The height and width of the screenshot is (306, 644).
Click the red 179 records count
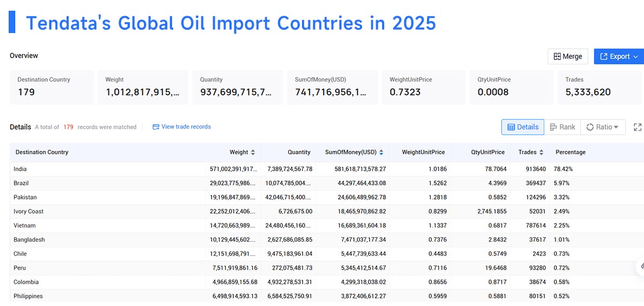pyautogui.click(x=68, y=127)
